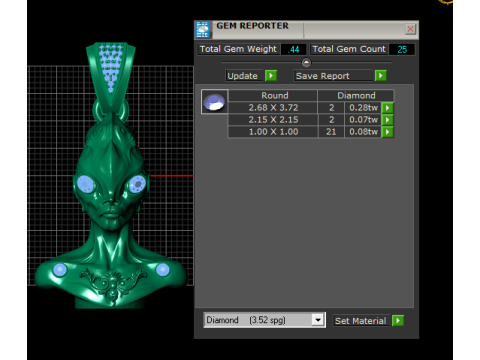Screen dimensions: 480x360
Task: Click the green arrow for 0.08tw row
Action: coord(387,132)
